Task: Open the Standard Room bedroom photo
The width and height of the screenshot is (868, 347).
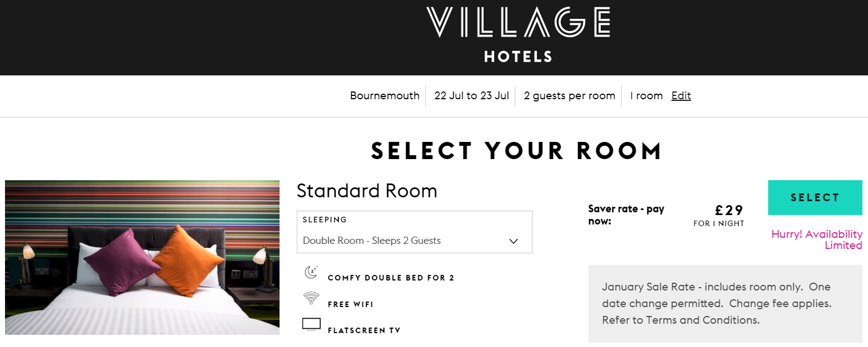Action: [142, 257]
